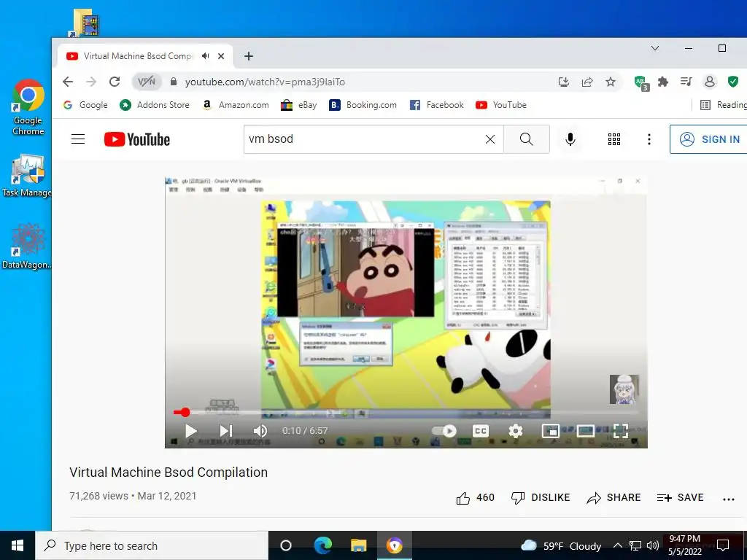This screenshot has width=747, height=560.
Task: Open the Google bookmark
Action: 86,105
